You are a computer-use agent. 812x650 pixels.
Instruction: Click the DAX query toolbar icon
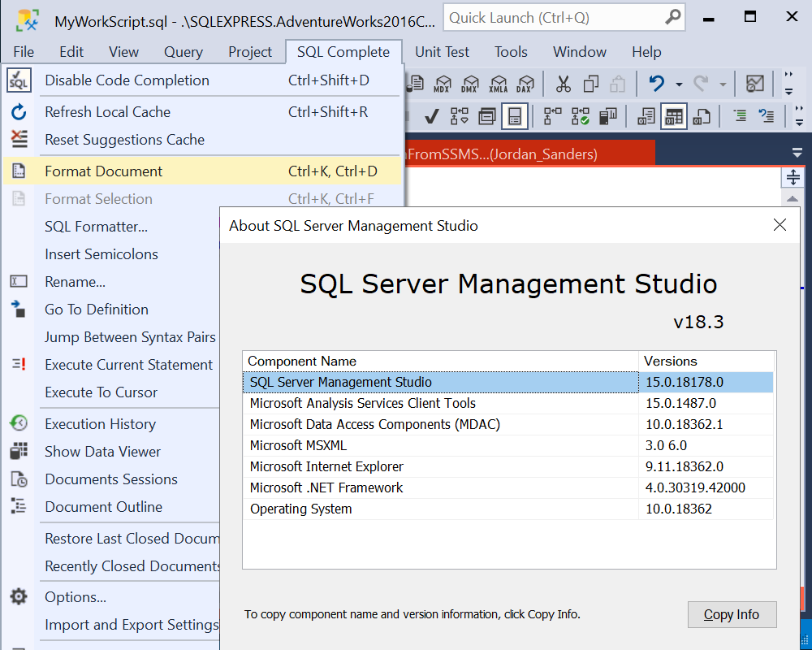(525, 84)
